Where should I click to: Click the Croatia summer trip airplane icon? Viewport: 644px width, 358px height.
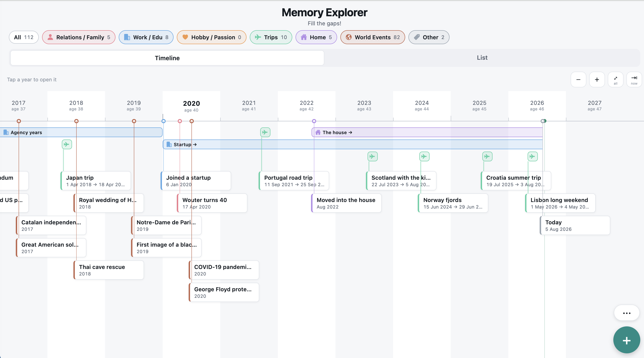click(x=487, y=157)
